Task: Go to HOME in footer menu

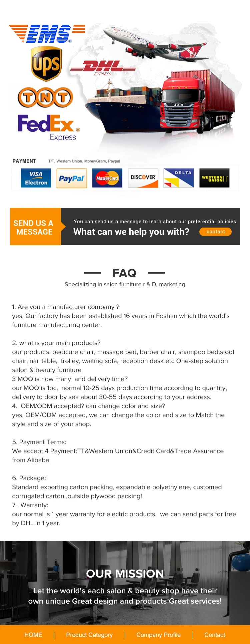Action: click(x=33, y=635)
